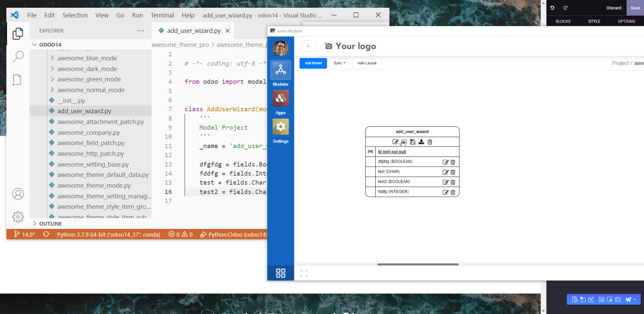This screenshot has height=314, width=644.
Task: Click the download icon on add_user_wizard model
Action: [421, 142]
